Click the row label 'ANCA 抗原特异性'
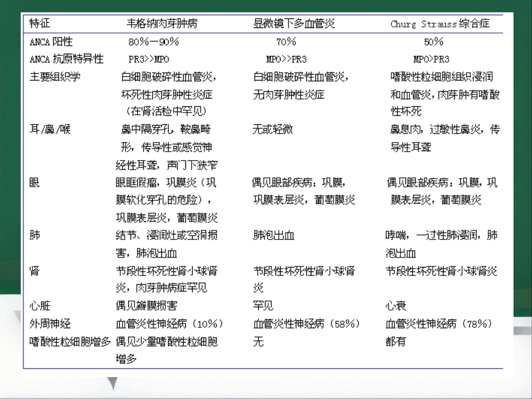532x399 pixels. click(67, 59)
